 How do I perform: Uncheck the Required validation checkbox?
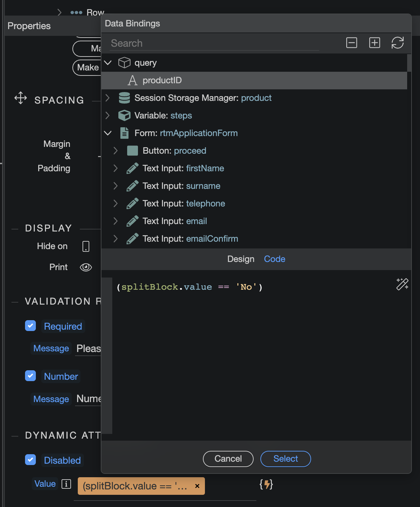pyautogui.click(x=30, y=326)
